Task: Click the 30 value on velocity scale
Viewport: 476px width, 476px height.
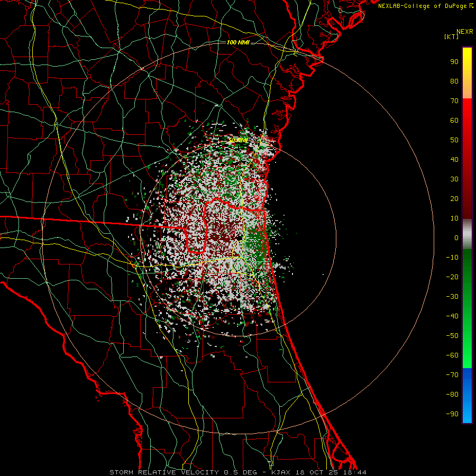Action: click(x=454, y=179)
